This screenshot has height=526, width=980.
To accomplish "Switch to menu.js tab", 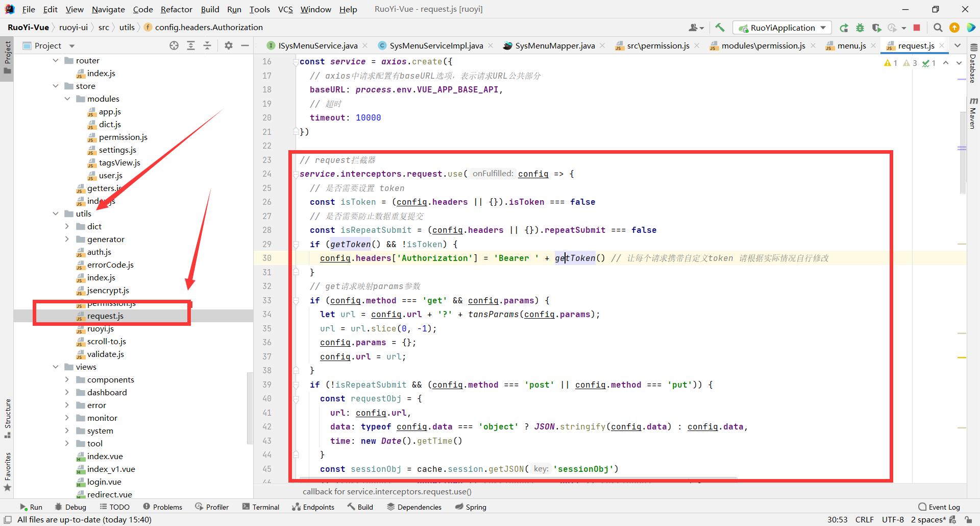I will click(x=851, y=45).
